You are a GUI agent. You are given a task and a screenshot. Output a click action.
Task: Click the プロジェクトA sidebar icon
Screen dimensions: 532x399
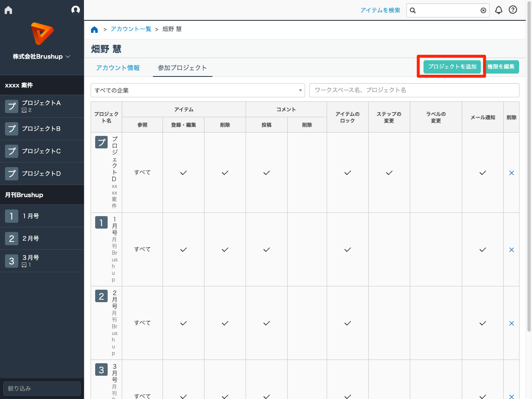tap(12, 106)
